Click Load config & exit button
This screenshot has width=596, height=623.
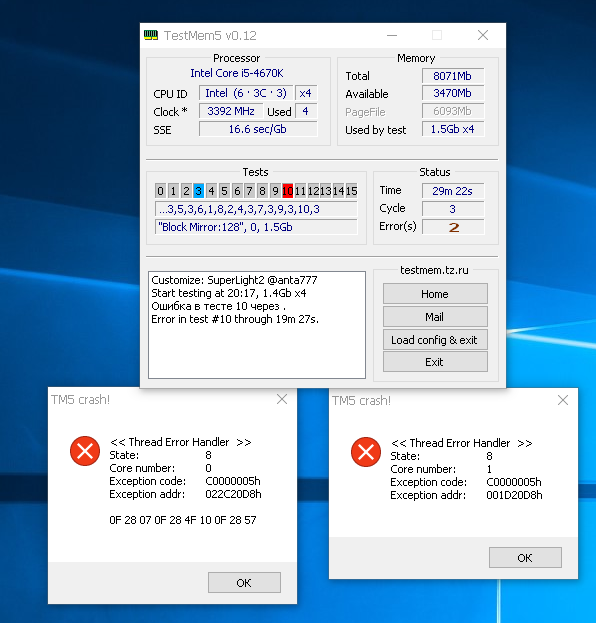pos(435,340)
